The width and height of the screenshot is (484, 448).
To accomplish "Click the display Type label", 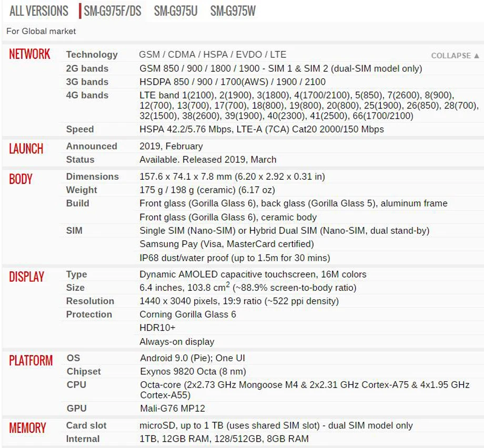I will pos(77,274).
